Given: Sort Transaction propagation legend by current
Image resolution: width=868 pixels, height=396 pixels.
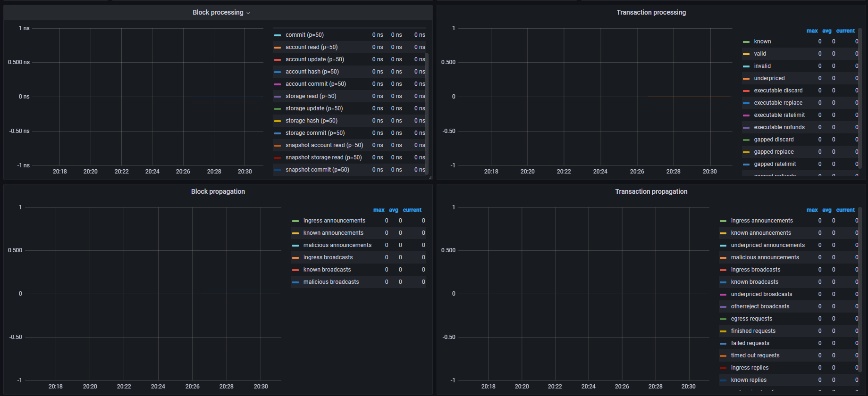Looking at the screenshot, I should (845, 210).
